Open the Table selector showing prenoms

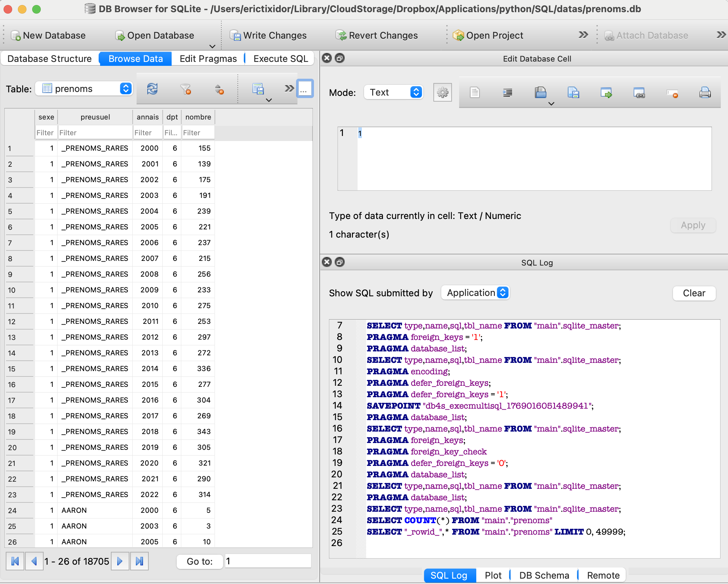pyautogui.click(x=84, y=89)
